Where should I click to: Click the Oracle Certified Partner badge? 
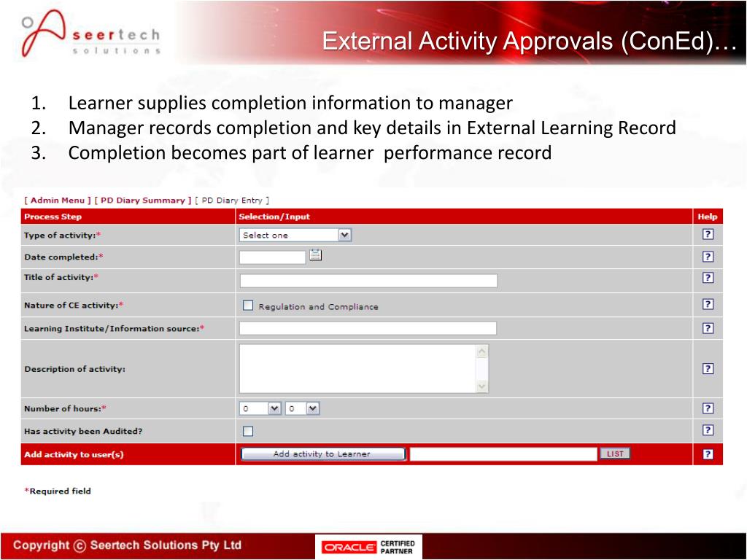pyautogui.click(x=368, y=547)
